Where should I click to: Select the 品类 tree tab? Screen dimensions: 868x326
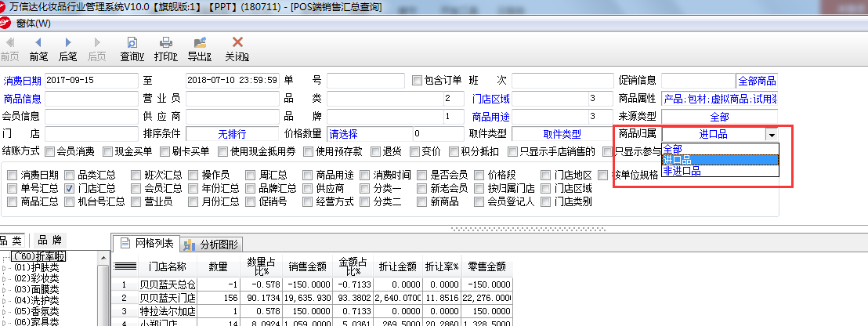13,241
